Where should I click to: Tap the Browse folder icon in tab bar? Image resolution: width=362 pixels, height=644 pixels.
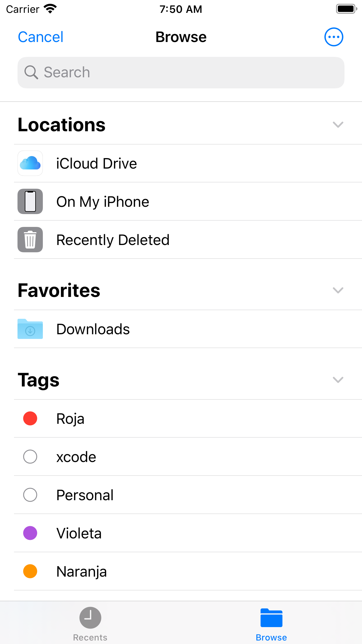tap(271, 617)
